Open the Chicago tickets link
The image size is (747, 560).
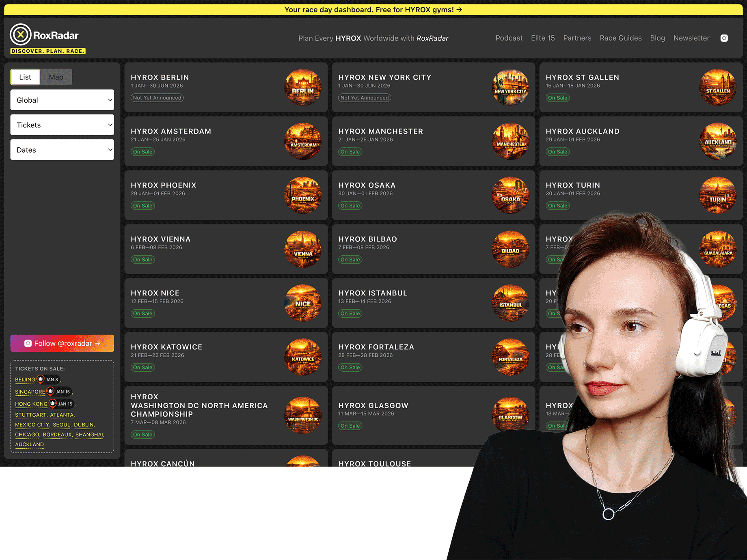click(27, 435)
